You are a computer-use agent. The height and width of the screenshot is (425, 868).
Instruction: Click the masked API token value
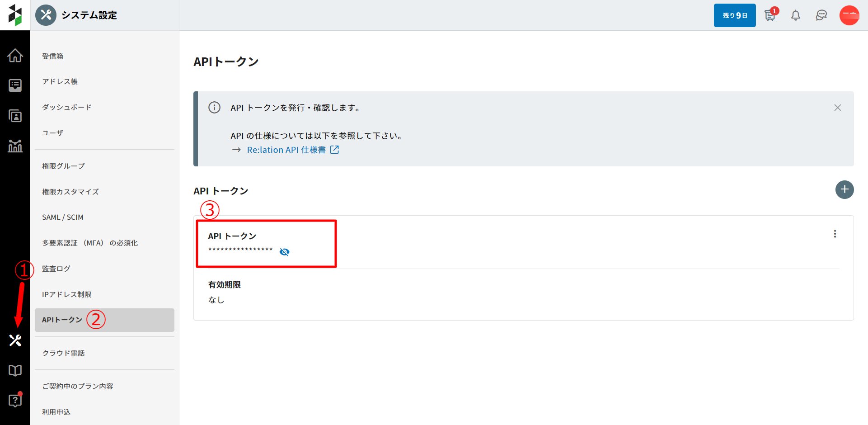point(240,250)
